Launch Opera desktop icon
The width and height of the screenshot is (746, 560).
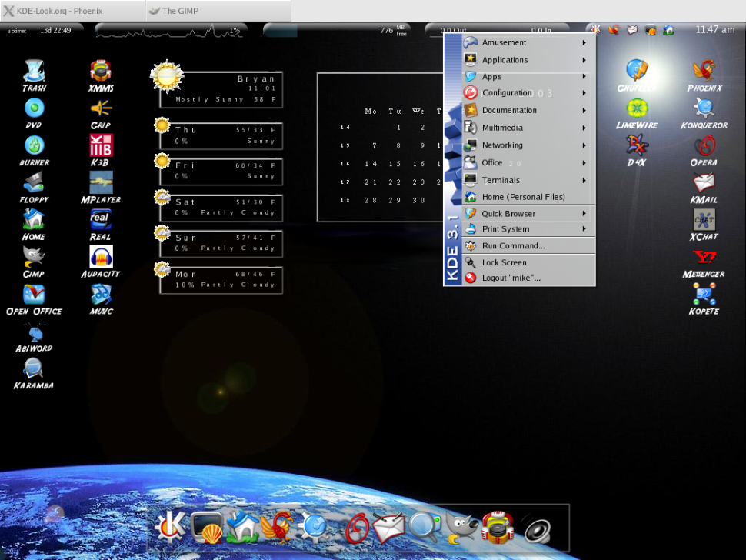pyautogui.click(x=704, y=150)
